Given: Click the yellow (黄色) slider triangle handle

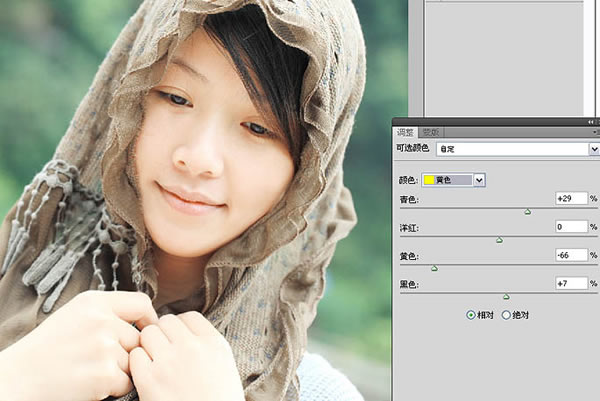Looking at the screenshot, I should 434,268.
